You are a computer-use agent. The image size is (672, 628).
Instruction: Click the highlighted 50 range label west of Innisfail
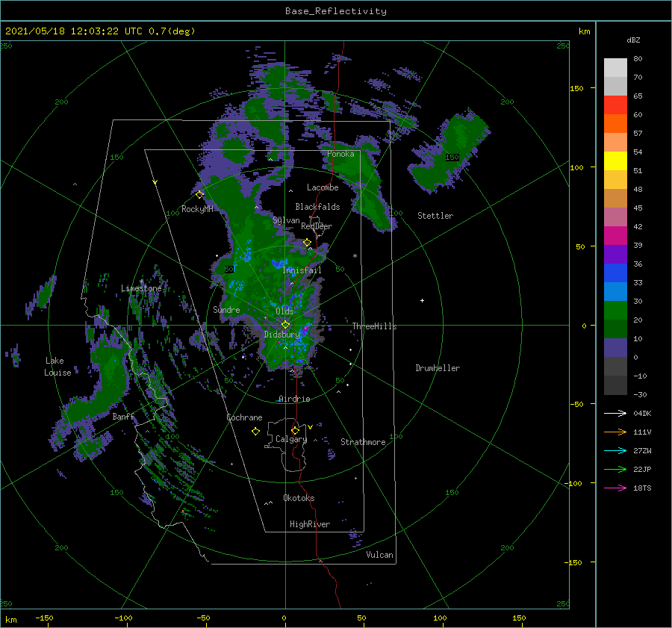(229, 270)
